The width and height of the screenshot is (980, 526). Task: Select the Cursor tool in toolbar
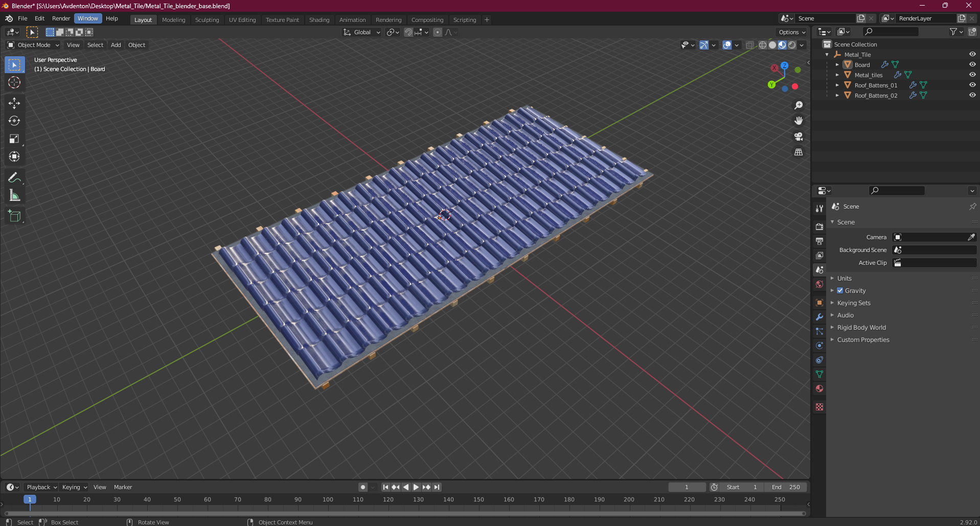click(x=14, y=82)
